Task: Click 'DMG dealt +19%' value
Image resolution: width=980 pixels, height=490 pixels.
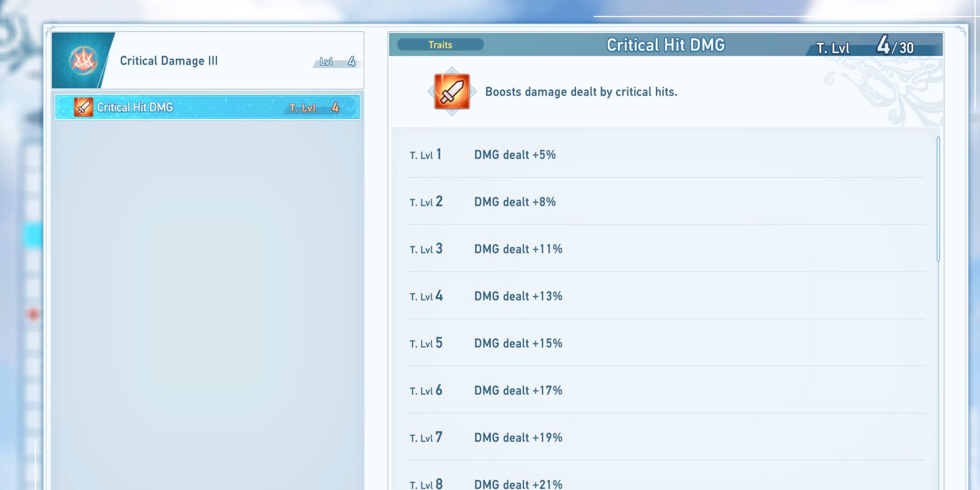Action: 518,438
